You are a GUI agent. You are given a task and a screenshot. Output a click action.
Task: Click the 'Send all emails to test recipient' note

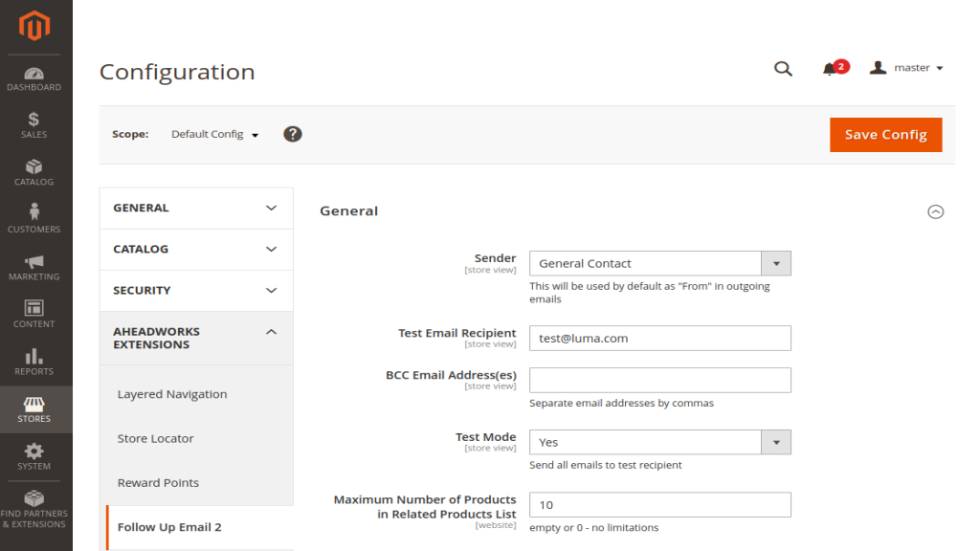605,465
